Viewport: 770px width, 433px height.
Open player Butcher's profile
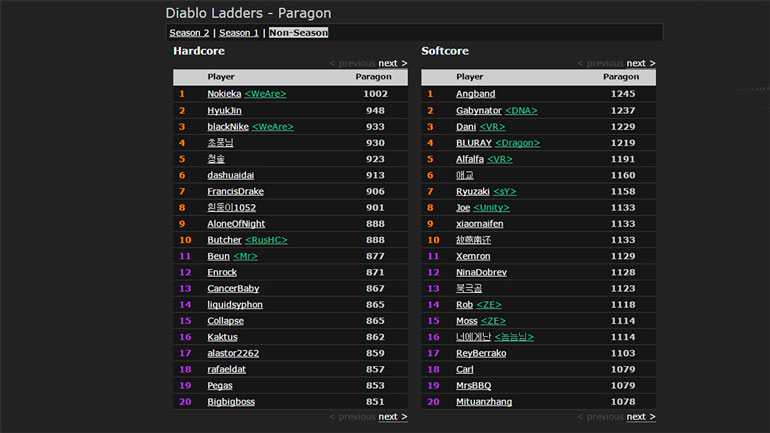(x=224, y=240)
